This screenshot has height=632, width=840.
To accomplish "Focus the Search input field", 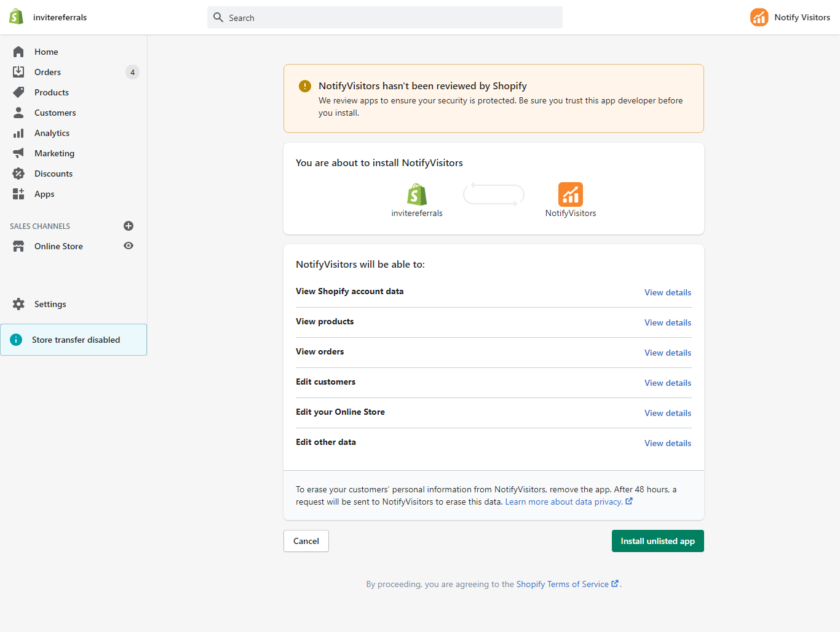I will pos(385,17).
